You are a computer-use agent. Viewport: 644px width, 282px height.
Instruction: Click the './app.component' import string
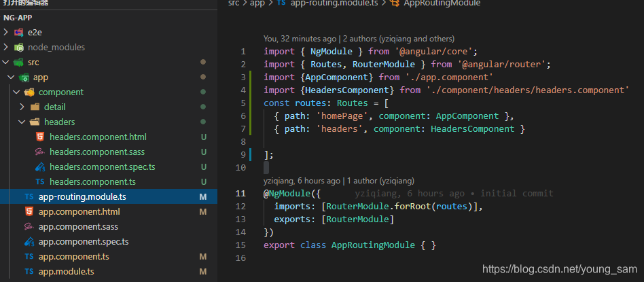pyautogui.click(x=448, y=77)
